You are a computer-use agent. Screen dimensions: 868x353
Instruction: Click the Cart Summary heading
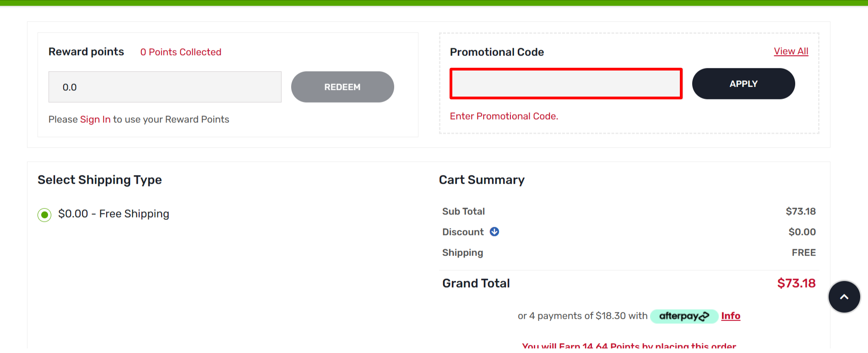482,179
